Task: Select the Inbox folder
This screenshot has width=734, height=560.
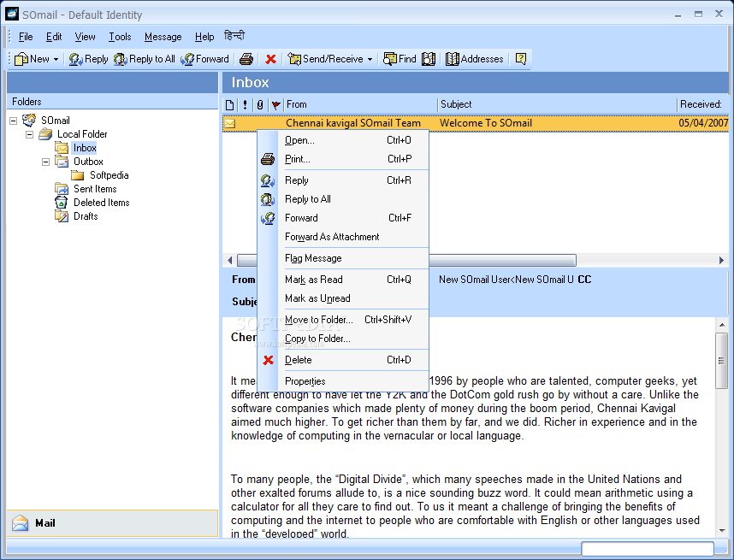Action: click(85, 148)
